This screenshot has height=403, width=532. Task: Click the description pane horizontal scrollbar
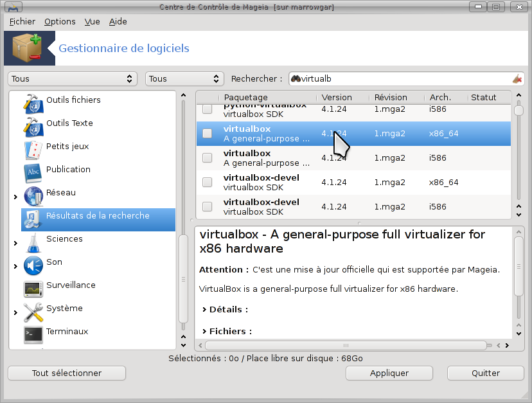click(346, 345)
